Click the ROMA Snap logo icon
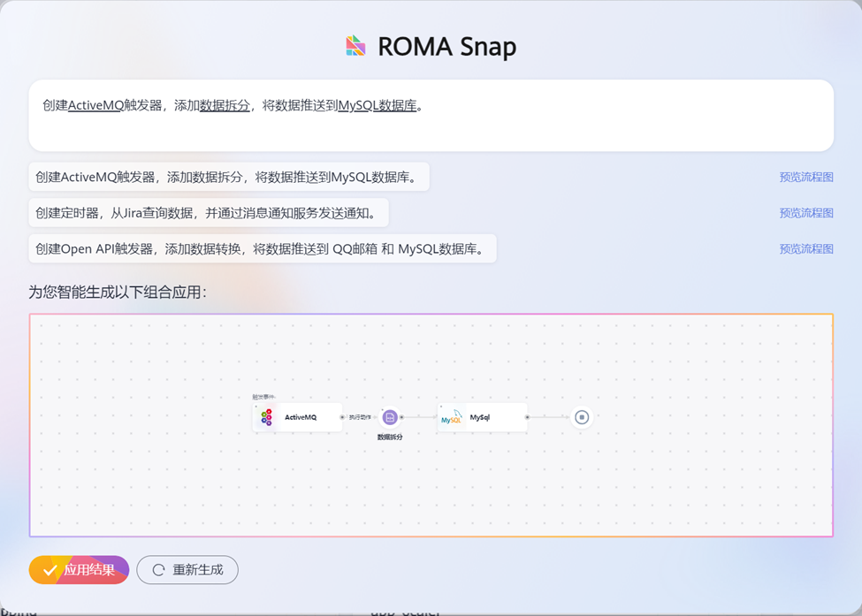The image size is (862, 616). 355,46
